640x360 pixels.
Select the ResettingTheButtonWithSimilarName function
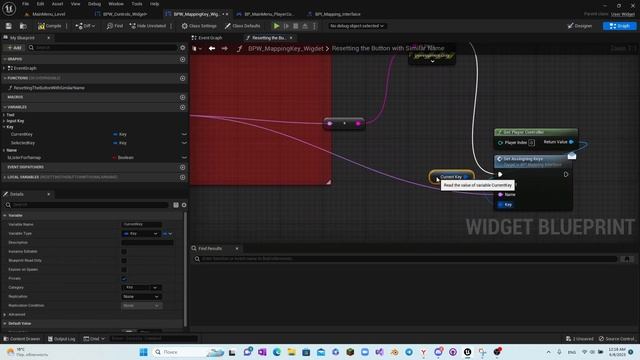point(49,88)
